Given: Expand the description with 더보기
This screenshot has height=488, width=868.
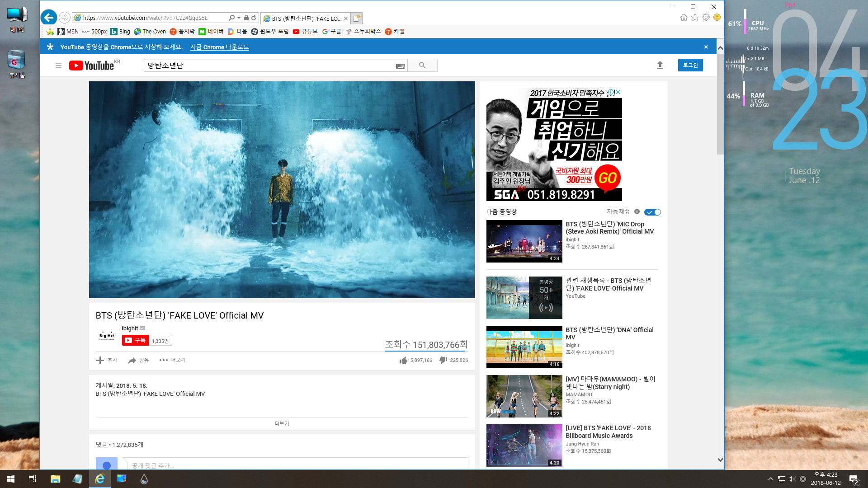Looking at the screenshot, I should pyautogui.click(x=282, y=423).
